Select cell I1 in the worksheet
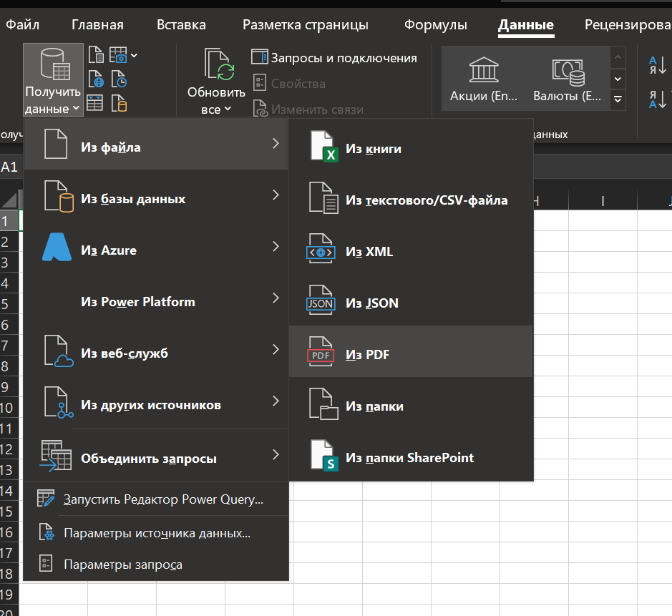672x616 pixels. click(603, 220)
